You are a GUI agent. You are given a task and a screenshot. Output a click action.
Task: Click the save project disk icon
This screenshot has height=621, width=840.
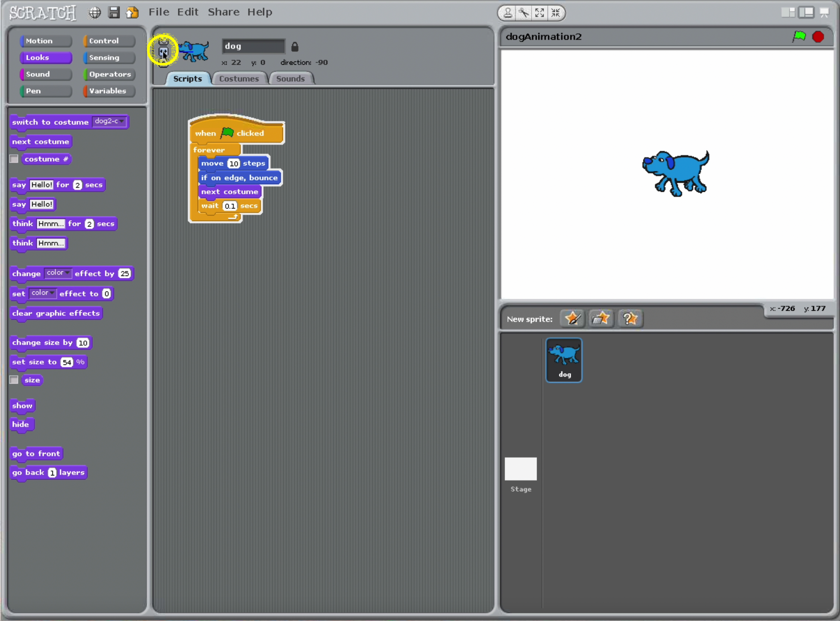click(x=113, y=12)
